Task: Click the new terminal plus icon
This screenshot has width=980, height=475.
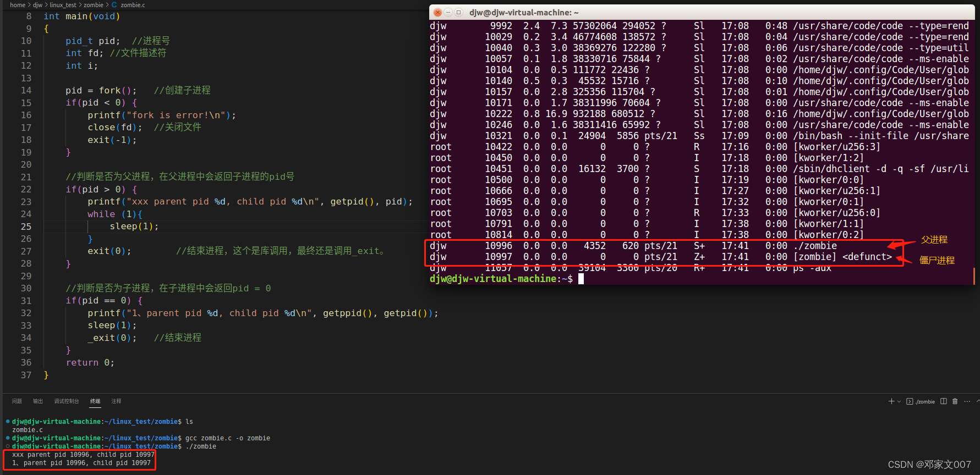Action: pos(891,401)
